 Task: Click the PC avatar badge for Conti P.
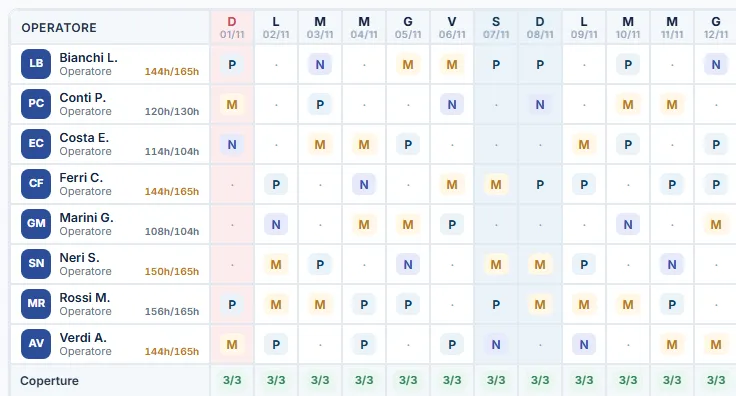pos(36,104)
